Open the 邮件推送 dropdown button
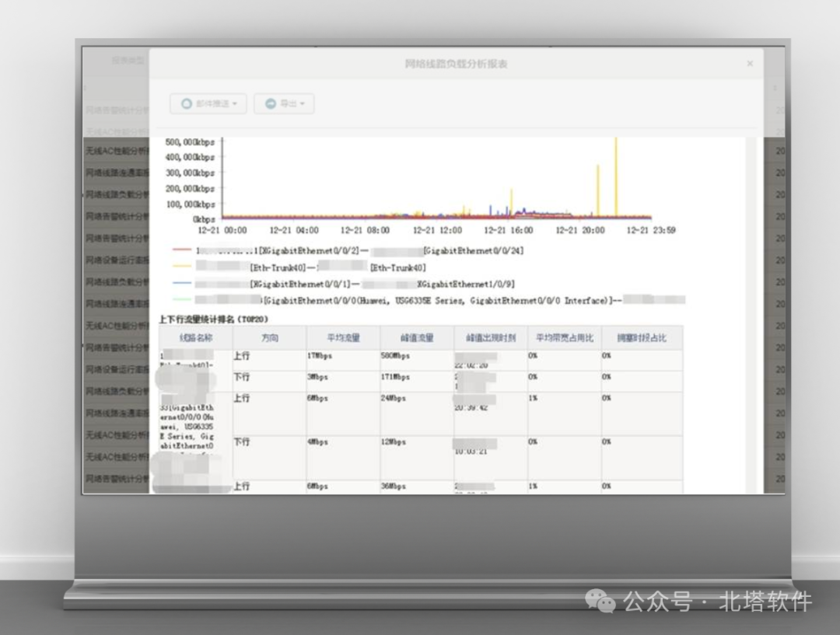840x635 pixels. [208, 103]
